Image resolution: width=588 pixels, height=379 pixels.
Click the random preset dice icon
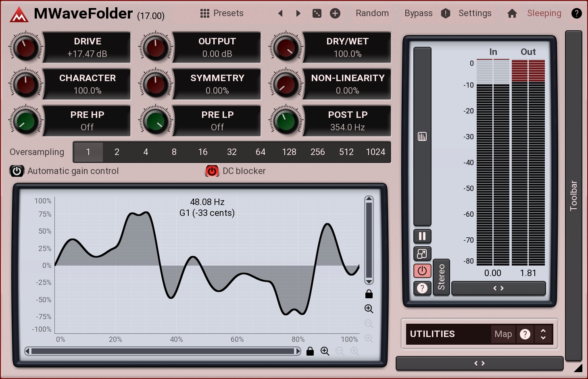coord(317,13)
